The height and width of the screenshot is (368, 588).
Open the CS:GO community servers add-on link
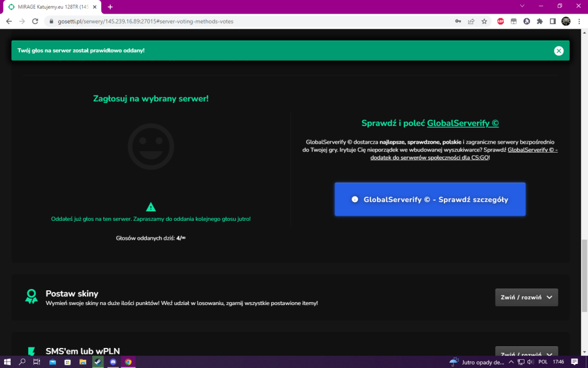pos(464,154)
